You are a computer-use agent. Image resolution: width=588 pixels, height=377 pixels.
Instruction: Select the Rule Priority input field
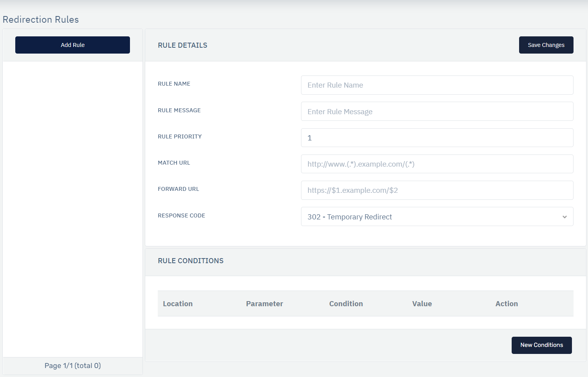[437, 138]
